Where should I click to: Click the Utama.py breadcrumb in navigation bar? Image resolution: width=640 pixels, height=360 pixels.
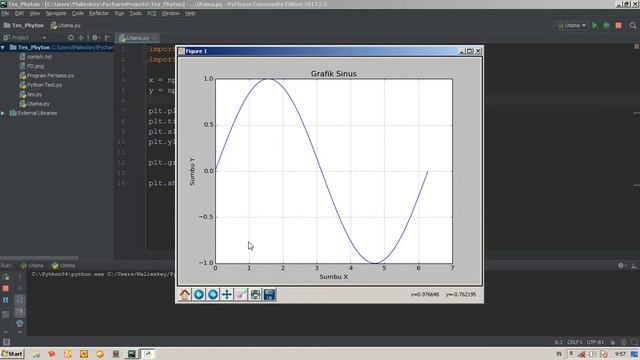66,25
